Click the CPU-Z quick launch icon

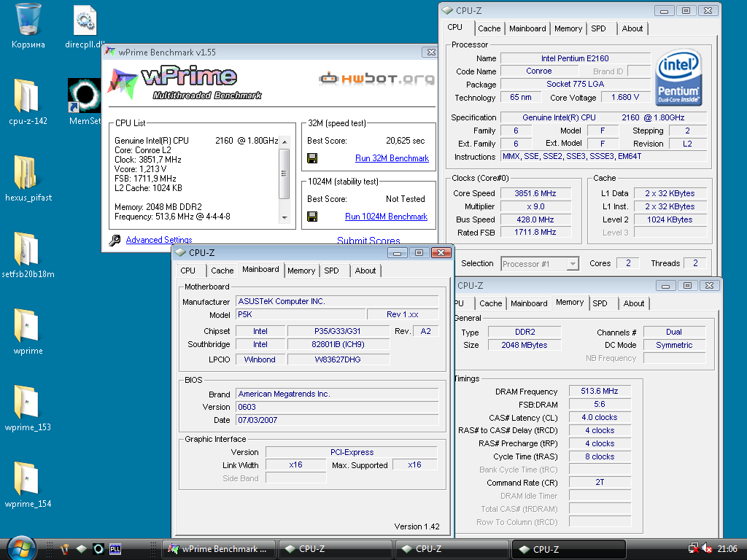82,549
